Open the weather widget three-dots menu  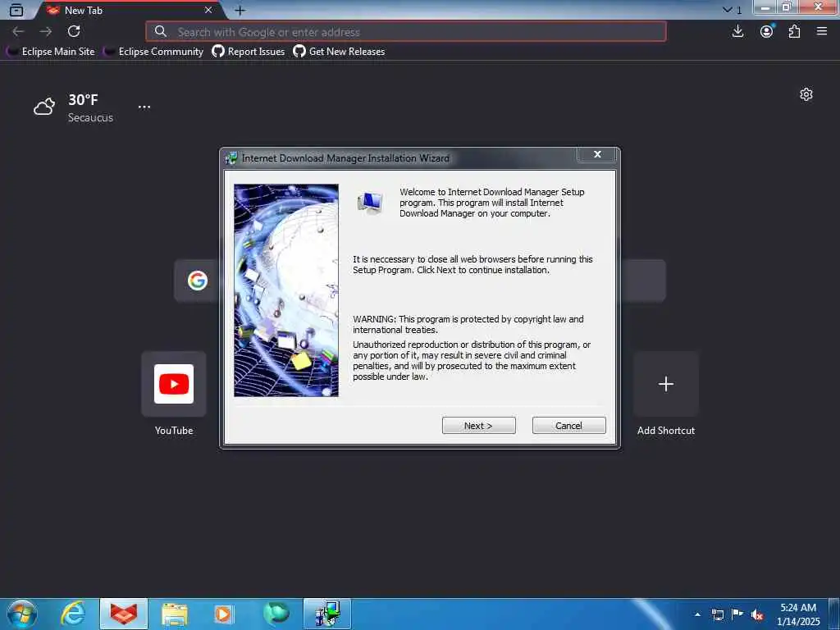144,107
